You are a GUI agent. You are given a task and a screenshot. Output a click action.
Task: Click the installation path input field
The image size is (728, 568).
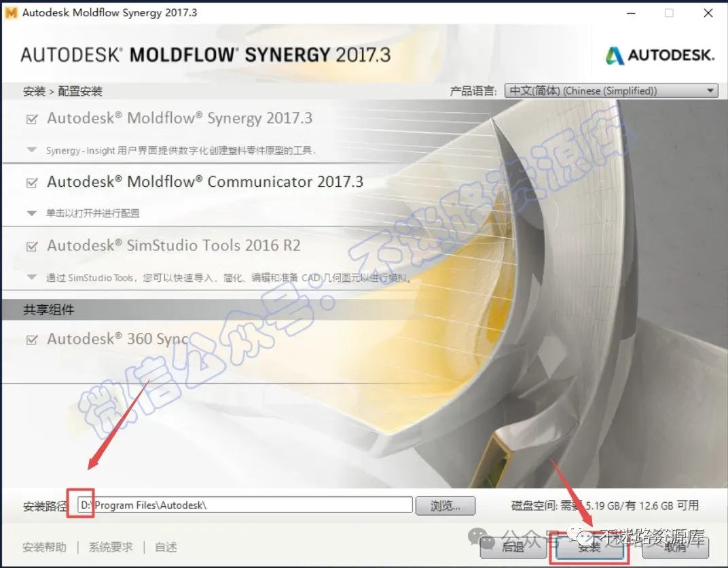[x=245, y=505]
